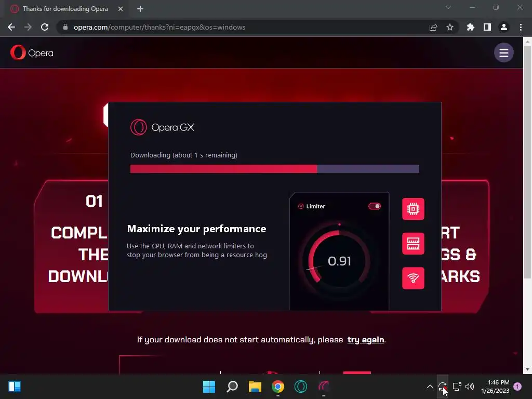Select the network limiter wifi icon
Screen dimensions: 532x399
click(413, 278)
